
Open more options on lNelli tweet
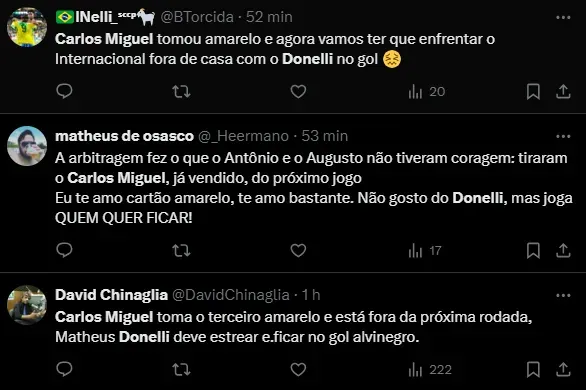[563, 17]
